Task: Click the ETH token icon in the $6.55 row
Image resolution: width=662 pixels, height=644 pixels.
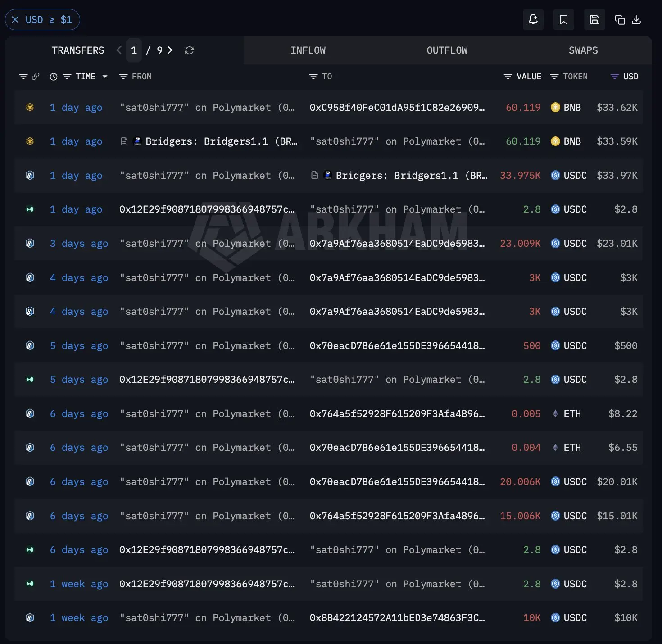Action: click(x=555, y=448)
